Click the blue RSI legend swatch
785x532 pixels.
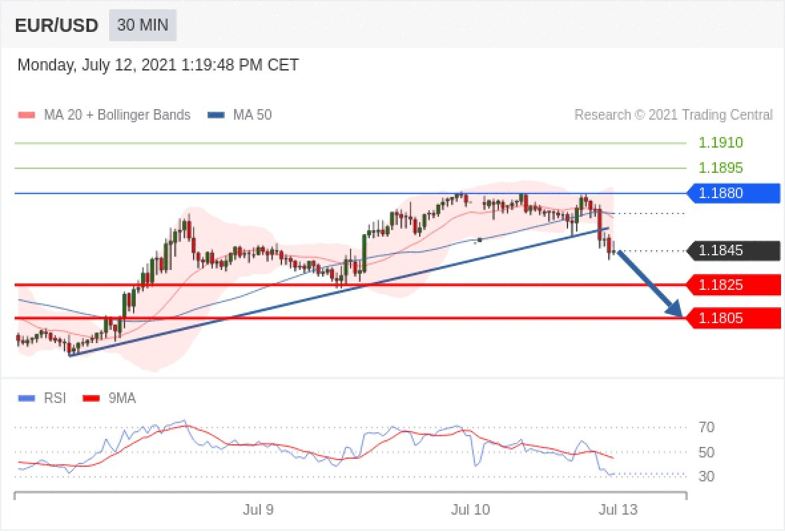[27, 398]
